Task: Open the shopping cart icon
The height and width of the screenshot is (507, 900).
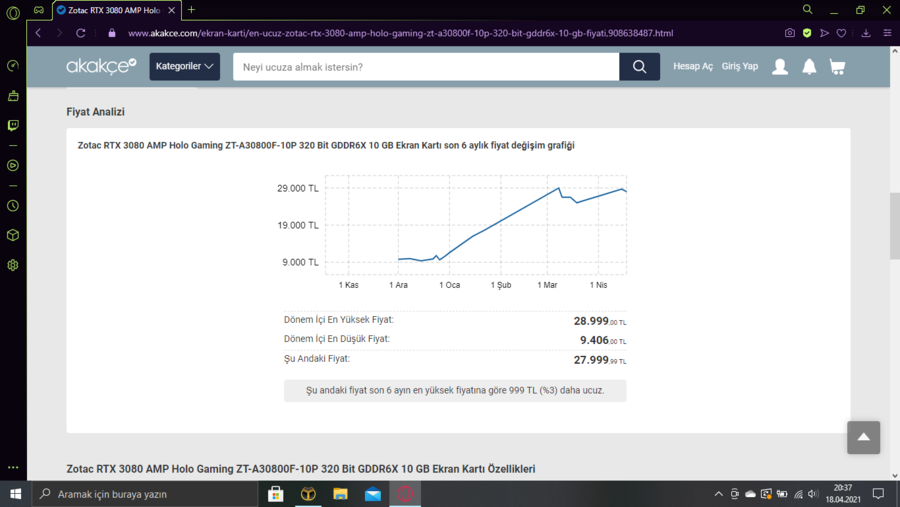Action: tap(837, 67)
